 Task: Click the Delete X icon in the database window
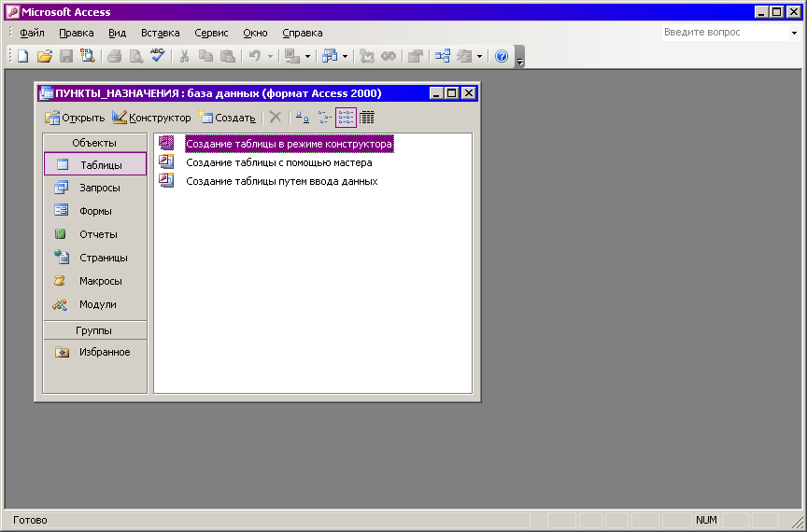point(276,118)
